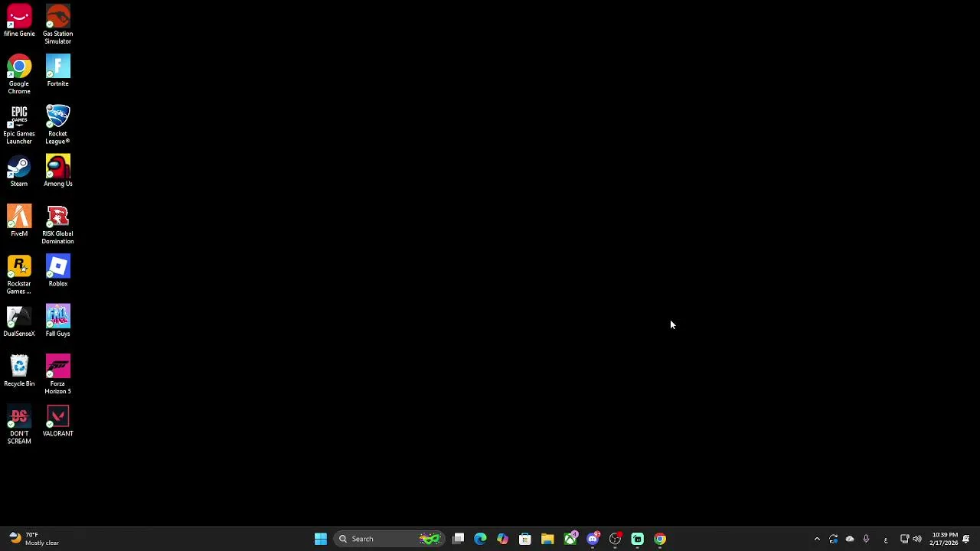Open the network display tray icon
980x551 pixels.
pyautogui.click(x=904, y=539)
